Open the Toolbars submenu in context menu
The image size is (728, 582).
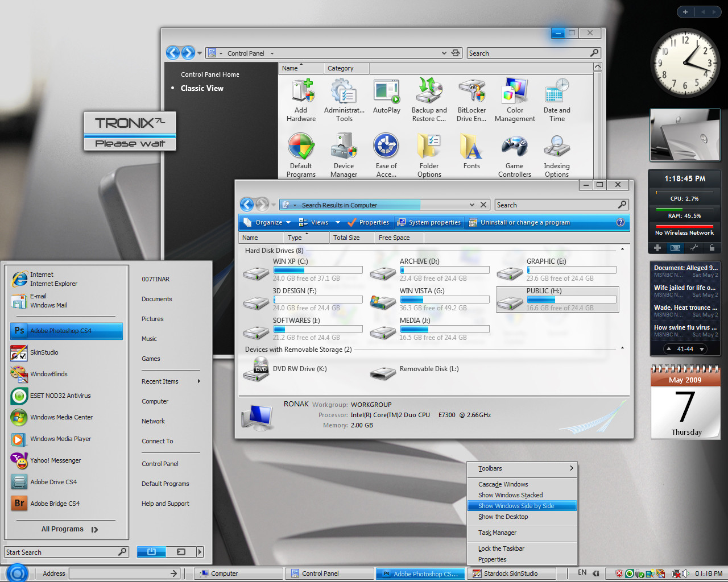click(x=522, y=468)
